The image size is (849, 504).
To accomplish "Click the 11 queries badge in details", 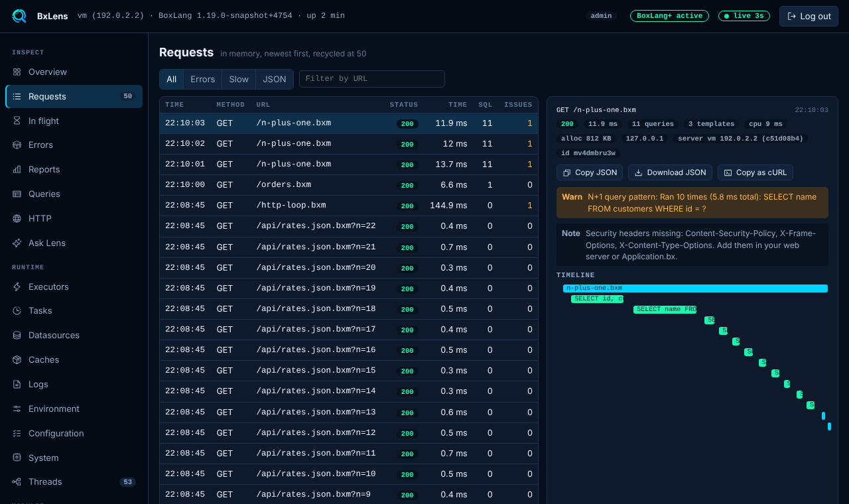I will [x=653, y=124].
